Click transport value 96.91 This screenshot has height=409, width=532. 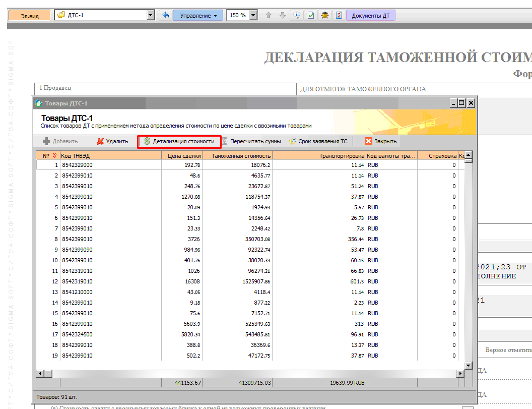click(319, 334)
